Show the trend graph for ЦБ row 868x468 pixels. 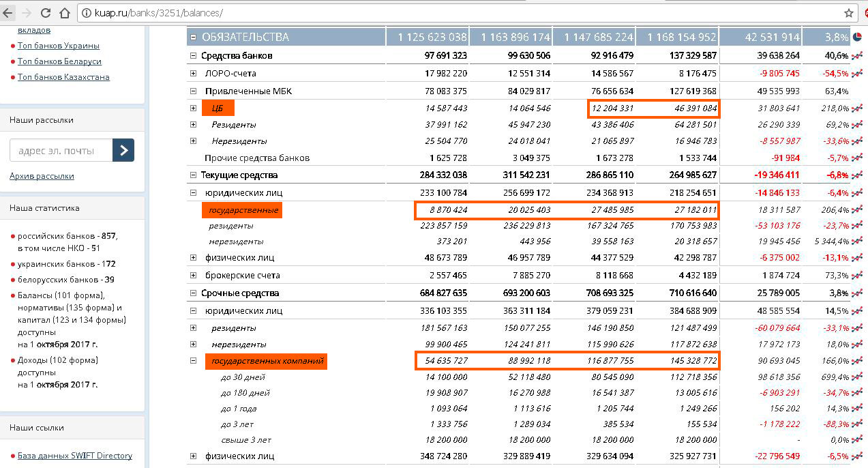point(856,108)
